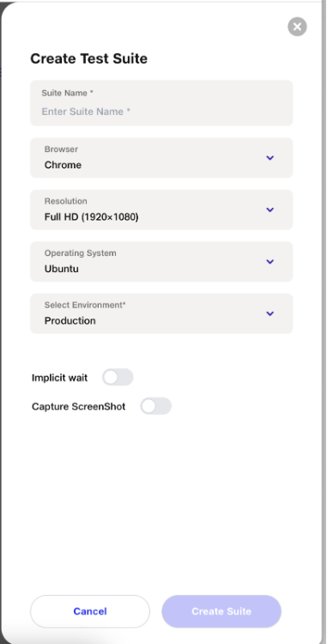Click the Create Suite button
The image size is (327, 644).
221,611
